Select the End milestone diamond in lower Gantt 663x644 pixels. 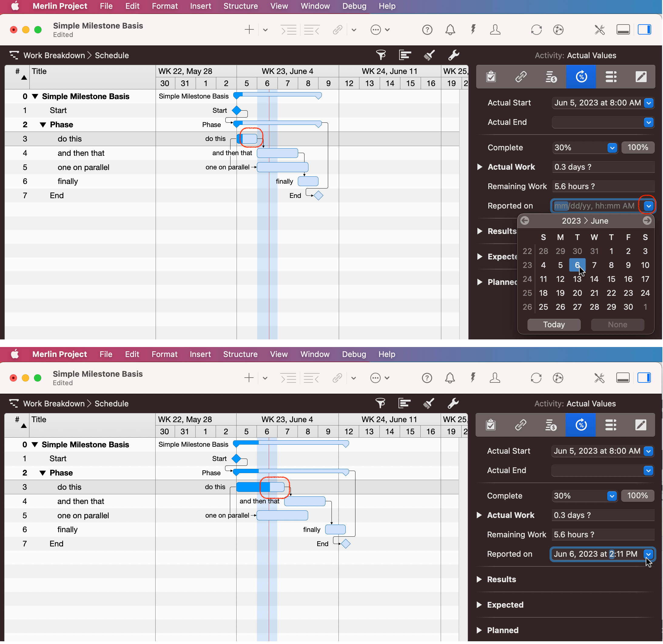coord(346,544)
